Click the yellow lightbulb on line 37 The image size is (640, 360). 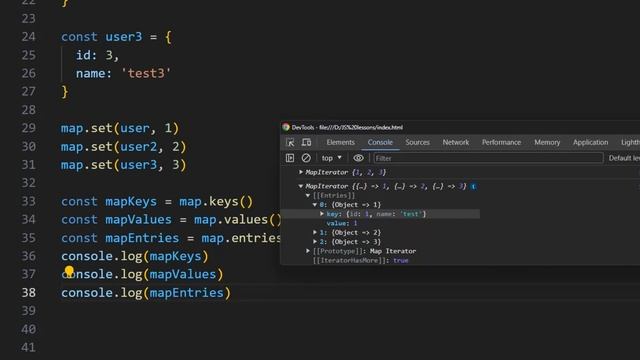point(69,271)
